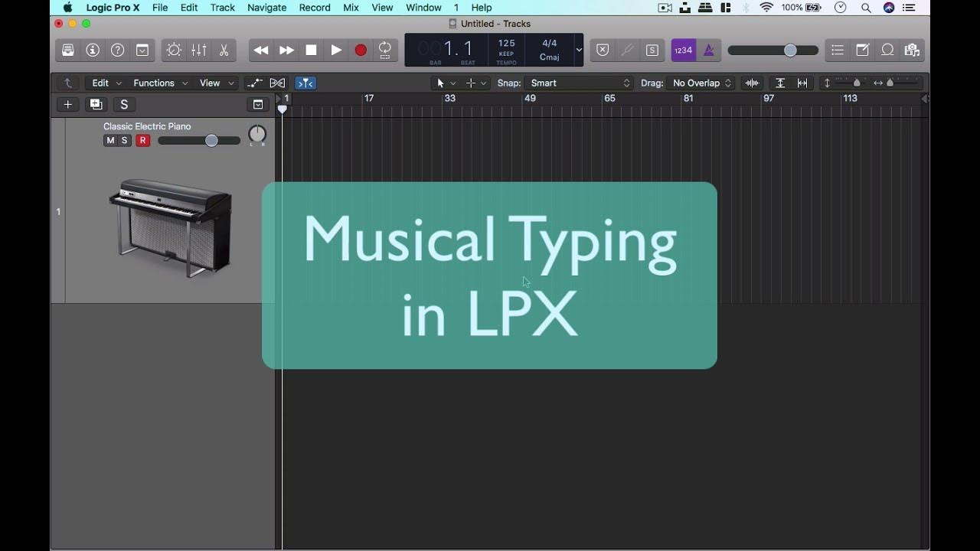Open the List Editors icon

pos(838,50)
